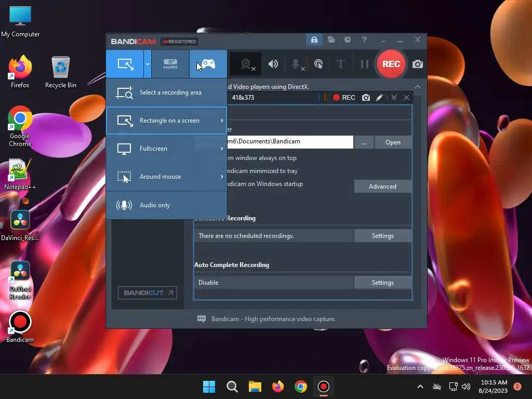532x399 pixels.
Task: Click the 'Disable' auto complete value
Action: point(208,283)
